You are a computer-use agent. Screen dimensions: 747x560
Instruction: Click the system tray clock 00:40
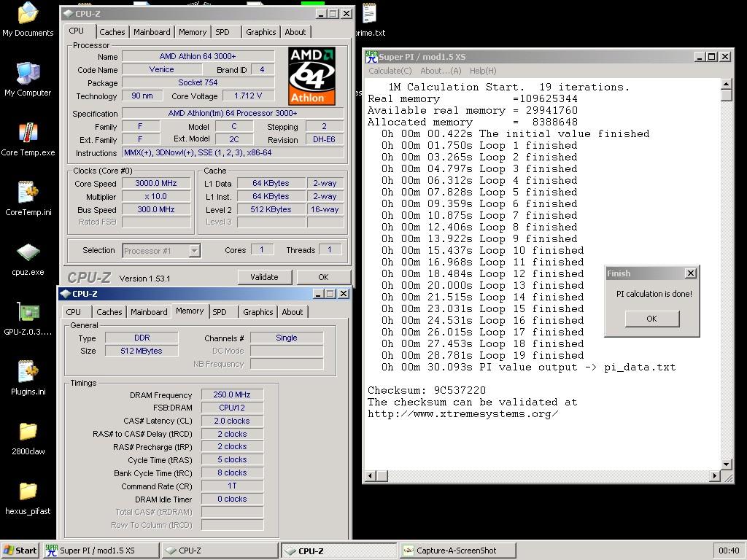coord(729,551)
